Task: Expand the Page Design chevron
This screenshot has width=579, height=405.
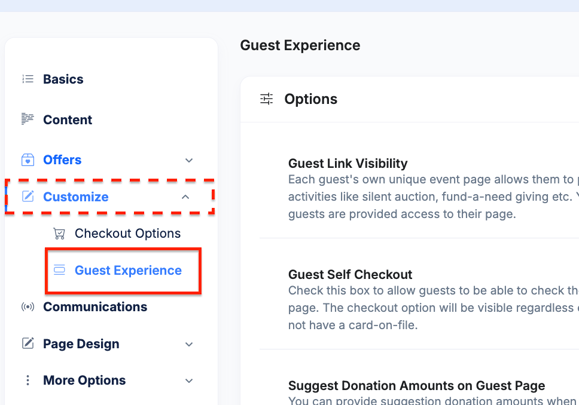Action: click(189, 344)
